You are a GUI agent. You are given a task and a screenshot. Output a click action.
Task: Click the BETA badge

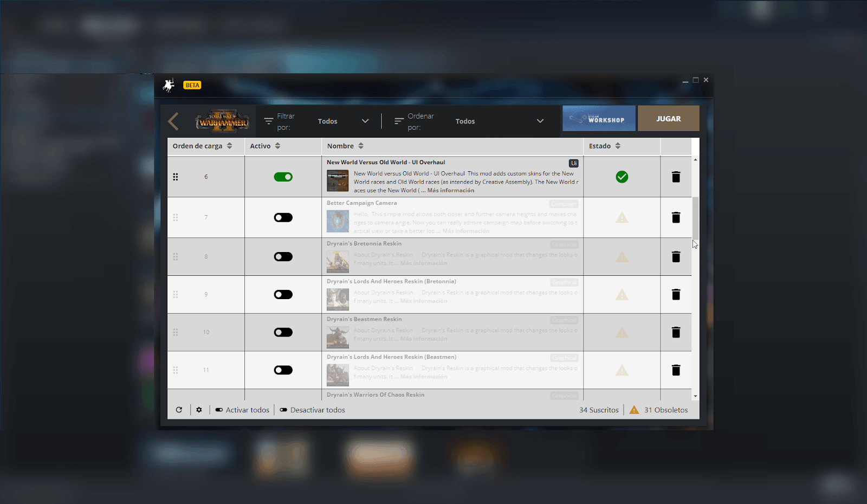click(192, 85)
